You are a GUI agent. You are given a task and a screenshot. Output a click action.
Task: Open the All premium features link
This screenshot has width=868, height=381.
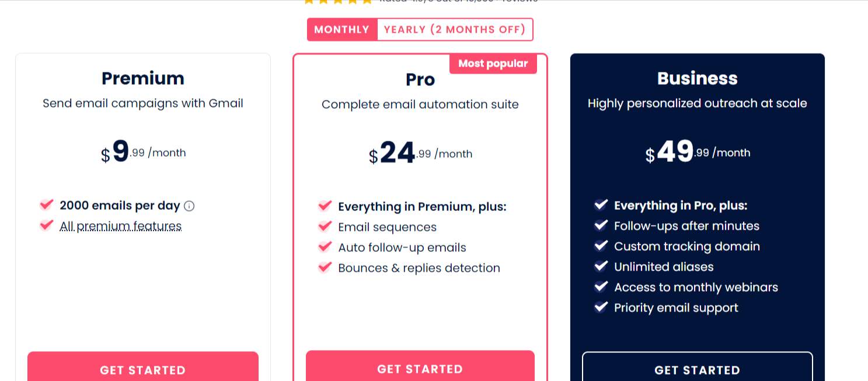click(x=121, y=226)
